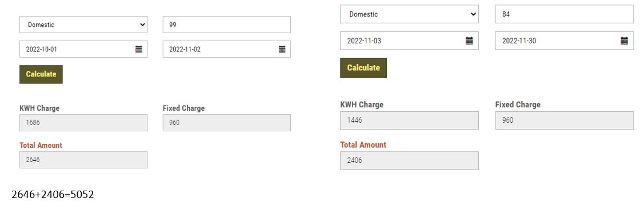Open calendar picker for 2022-11-02 date
Viewport: 644px width, 222px height.
point(282,49)
